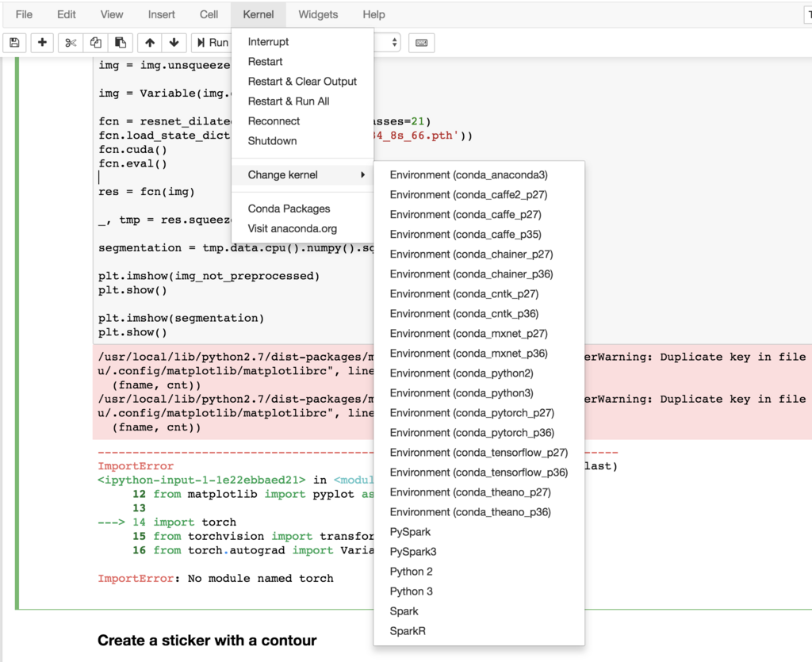Move selected cell down arrow

pyautogui.click(x=174, y=43)
